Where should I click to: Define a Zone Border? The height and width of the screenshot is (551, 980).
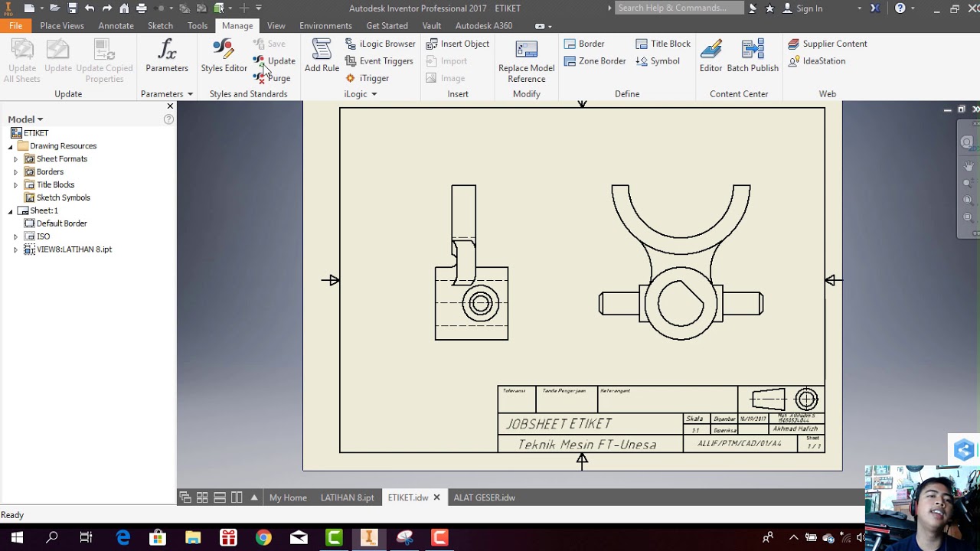[595, 61]
